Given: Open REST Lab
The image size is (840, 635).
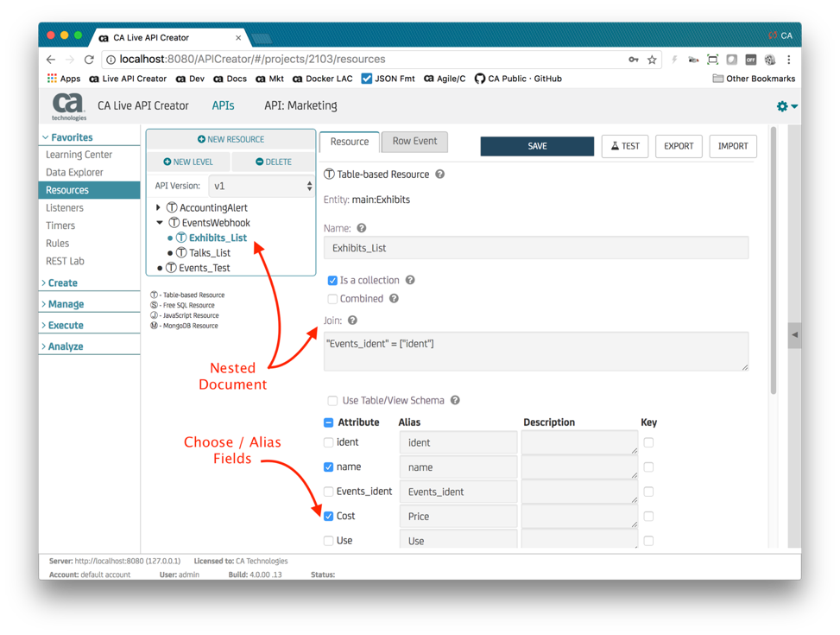Looking at the screenshot, I should pos(65,261).
